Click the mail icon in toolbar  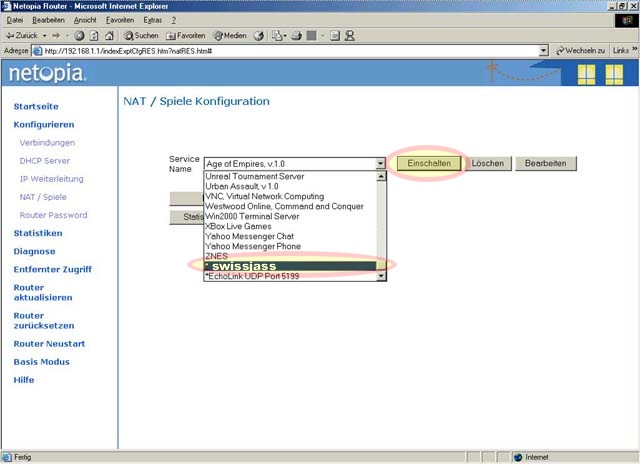279,36
